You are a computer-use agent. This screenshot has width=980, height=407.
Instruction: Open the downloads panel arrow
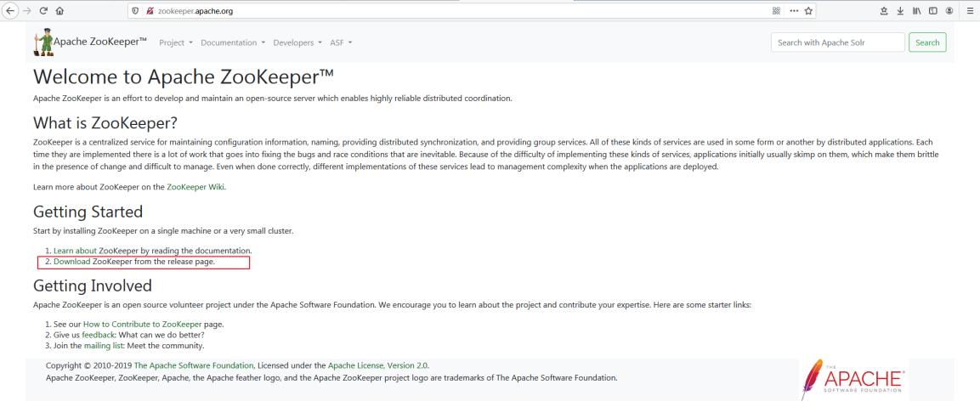[901, 11]
